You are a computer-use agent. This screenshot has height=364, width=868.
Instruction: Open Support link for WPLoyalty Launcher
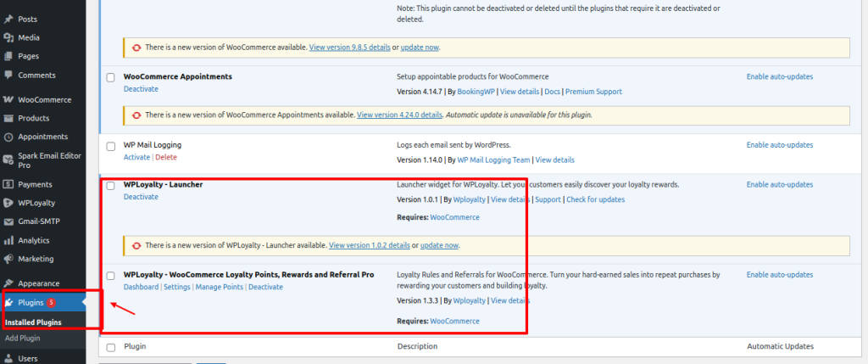[x=548, y=199]
